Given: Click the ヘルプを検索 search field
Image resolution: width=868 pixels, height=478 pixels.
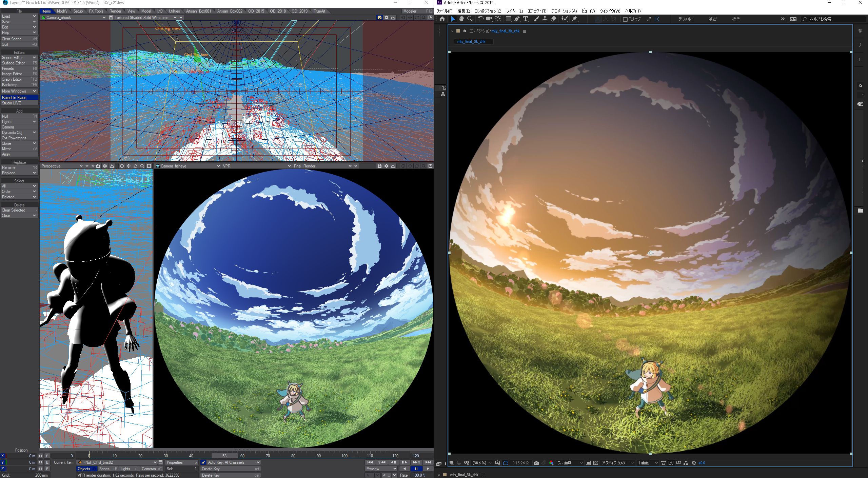Looking at the screenshot, I should pyautogui.click(x=834, y=19).
